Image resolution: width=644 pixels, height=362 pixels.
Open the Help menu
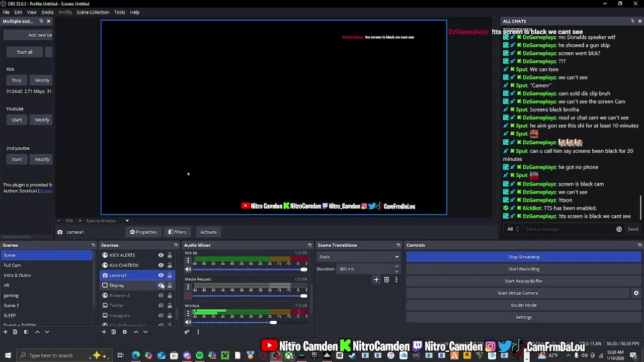tap(135, 12)
